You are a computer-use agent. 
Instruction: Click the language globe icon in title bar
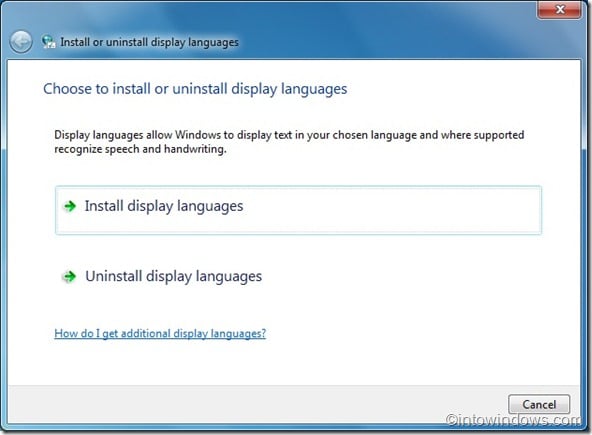[x=49, y=42]
